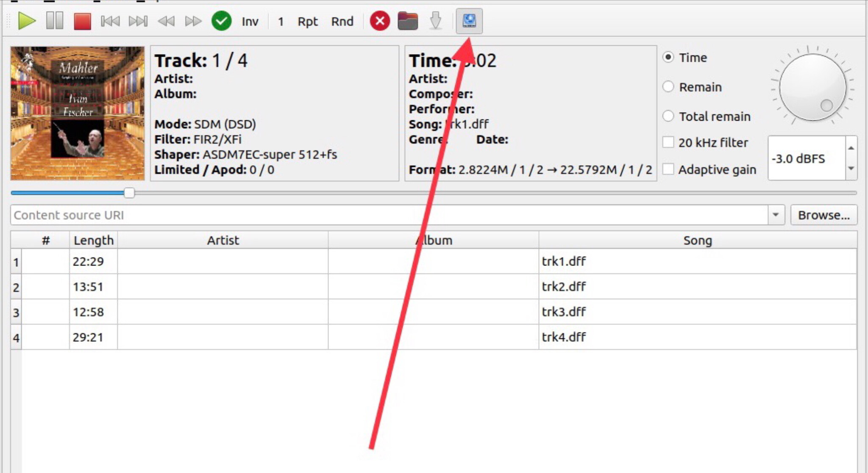The height and width of the screenshot is (473, 868).
Task: Open the folder icon in toolbar
Action: pos(408,21)
